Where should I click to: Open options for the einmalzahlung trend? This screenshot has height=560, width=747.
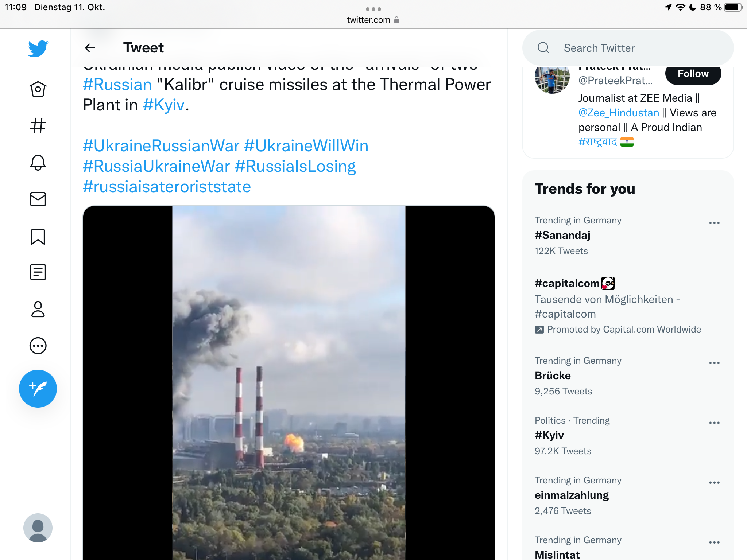point(714,483)
